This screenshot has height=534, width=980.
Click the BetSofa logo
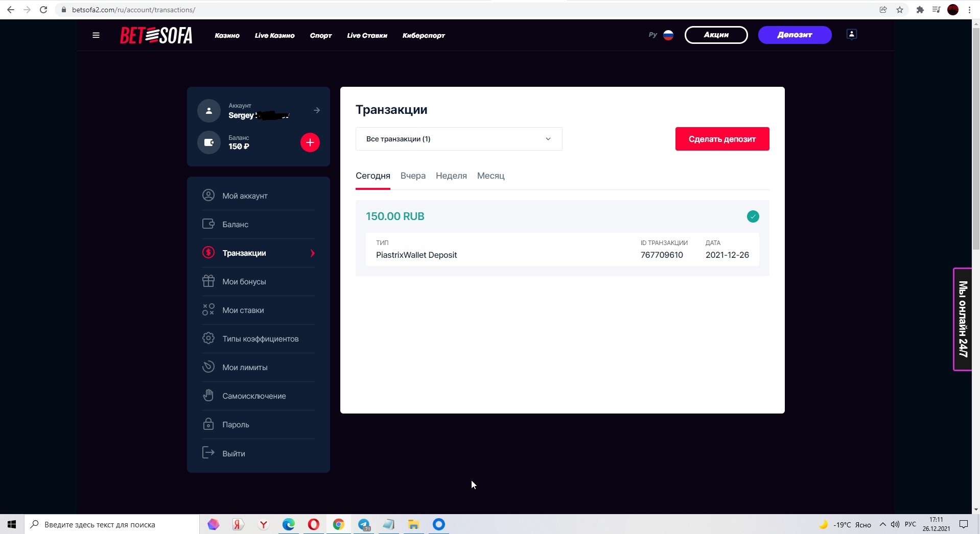tap(156, 35)
